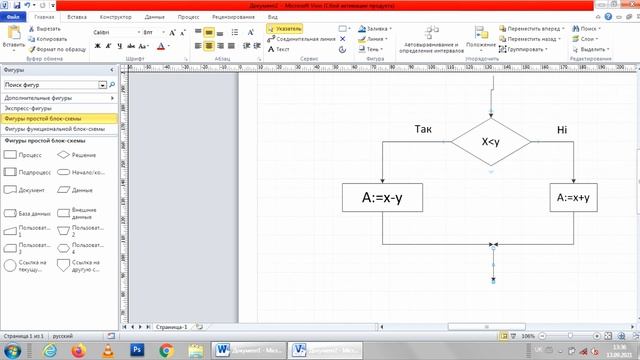
Task: Select the Connector tool (Соединительная линия)
Action: 301,39
